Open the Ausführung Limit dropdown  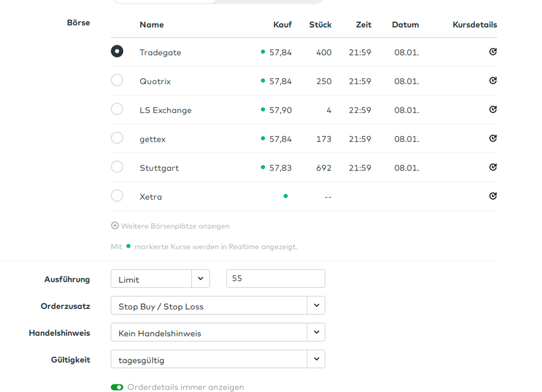click(200, 279)
